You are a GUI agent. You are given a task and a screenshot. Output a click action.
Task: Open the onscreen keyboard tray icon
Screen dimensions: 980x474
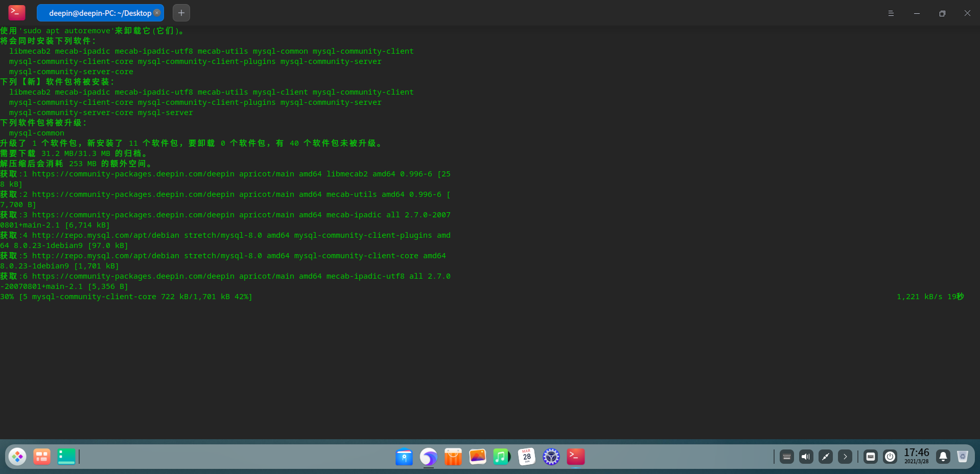tap(871, 457)
